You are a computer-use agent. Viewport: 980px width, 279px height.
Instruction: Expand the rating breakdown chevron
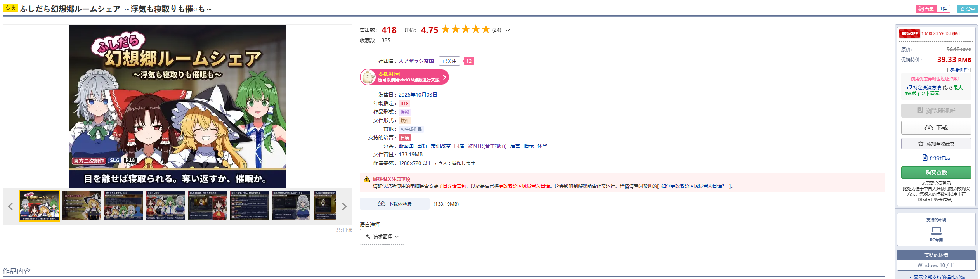coord(508,30)
